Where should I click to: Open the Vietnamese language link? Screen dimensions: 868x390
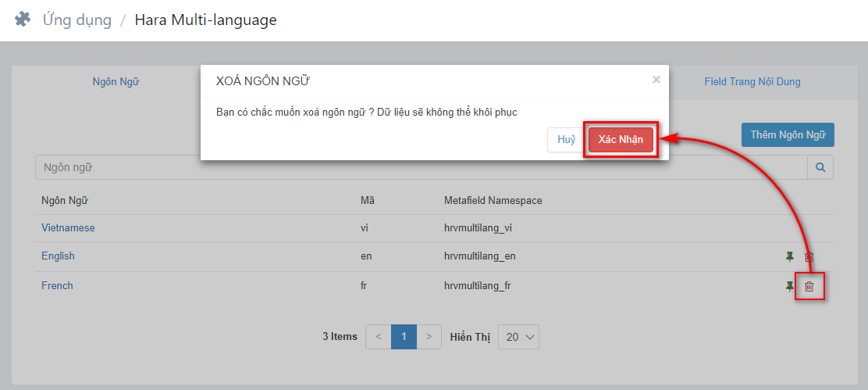point(68,227)
